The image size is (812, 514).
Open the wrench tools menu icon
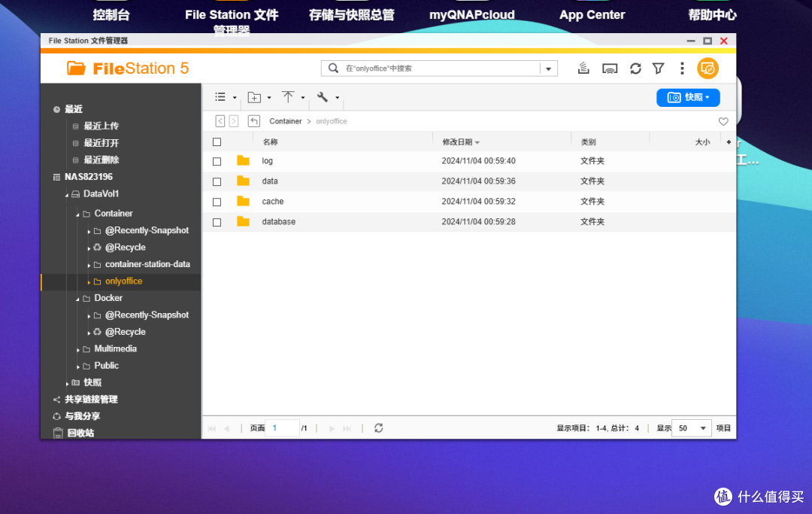pos(323,97)
